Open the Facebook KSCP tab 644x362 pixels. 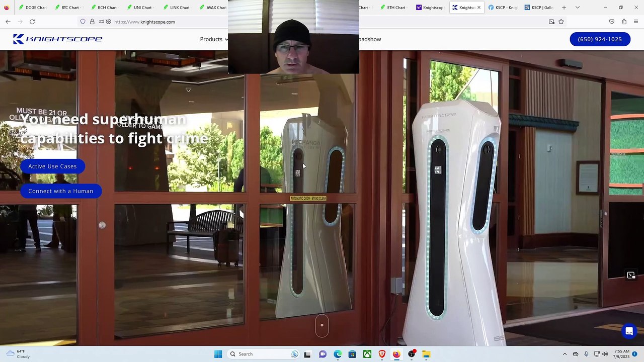pyautogui.click(x=503, y=8)
